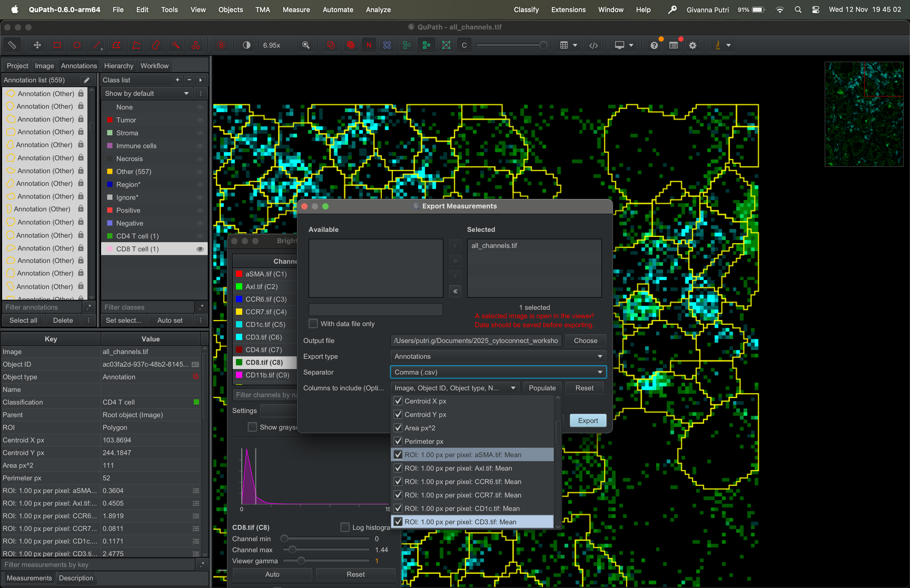Viewport: 910px width, 588px height.
Task: Click the Export button
Action: tap(587, 420)
